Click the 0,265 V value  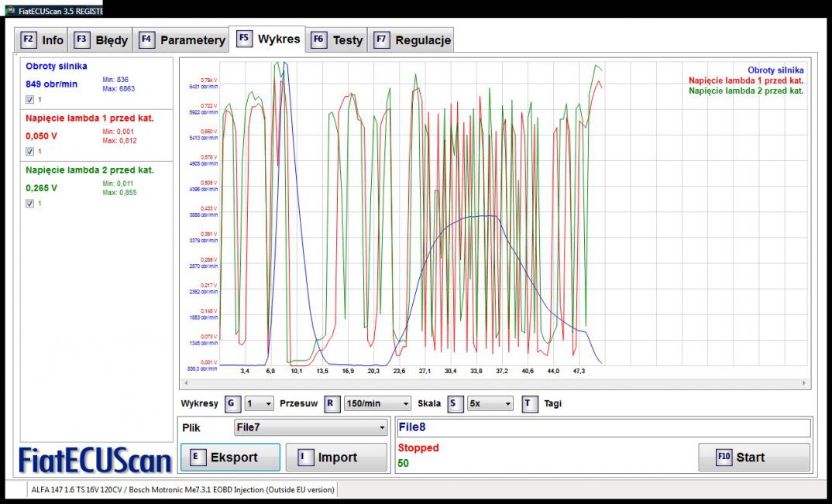coord(41,188)
